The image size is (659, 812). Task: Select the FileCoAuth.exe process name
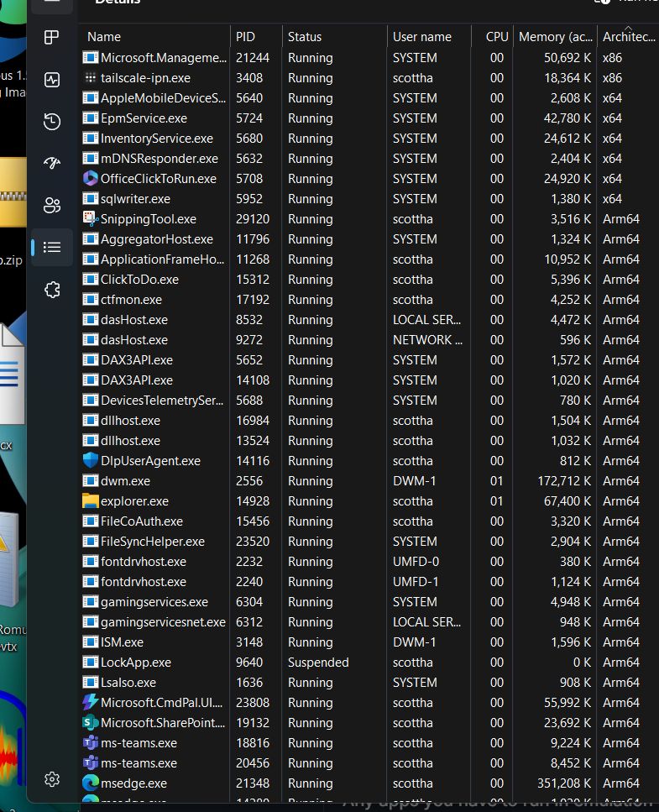tap(141, 521)
